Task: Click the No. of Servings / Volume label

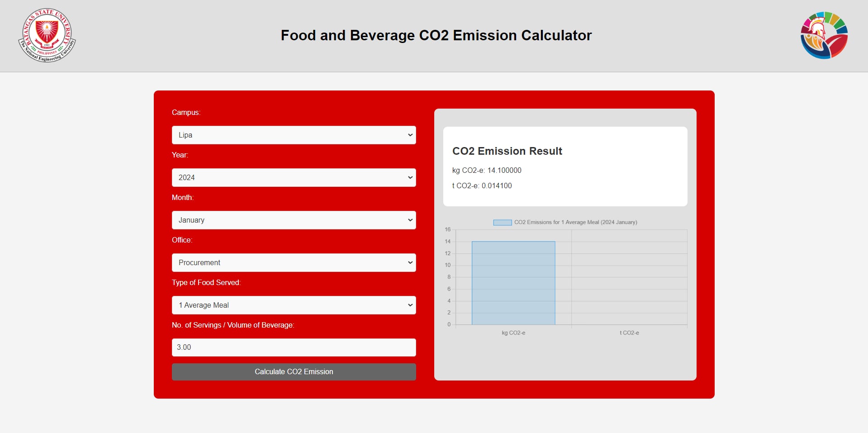Action: (233, 325)
